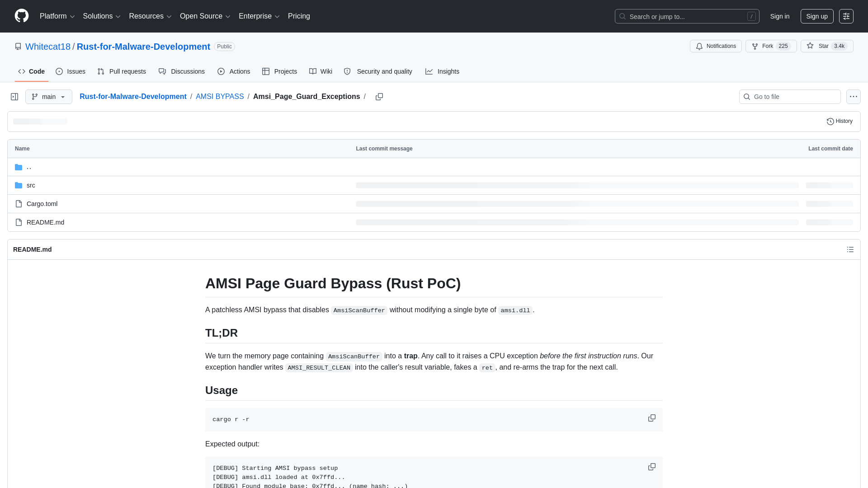Go to Rust-for-Malware-Development breadcrumb root
This screenshot has height=488, width=868.
click(x=133, y=97)
